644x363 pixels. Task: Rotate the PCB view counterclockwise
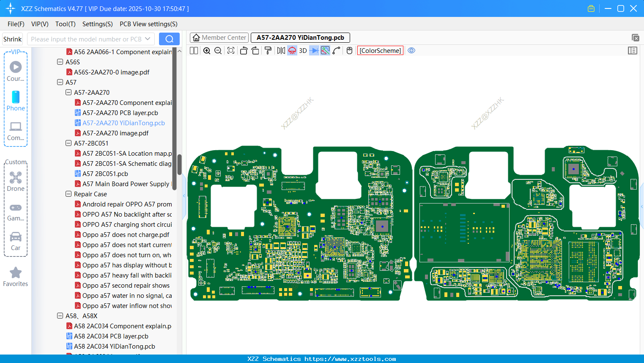click(x=244, y=50)
